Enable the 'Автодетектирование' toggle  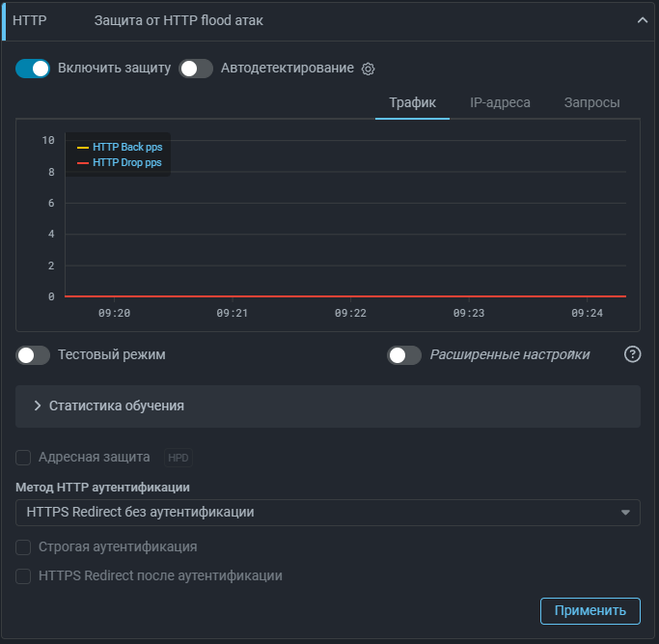tap(196, 69)
